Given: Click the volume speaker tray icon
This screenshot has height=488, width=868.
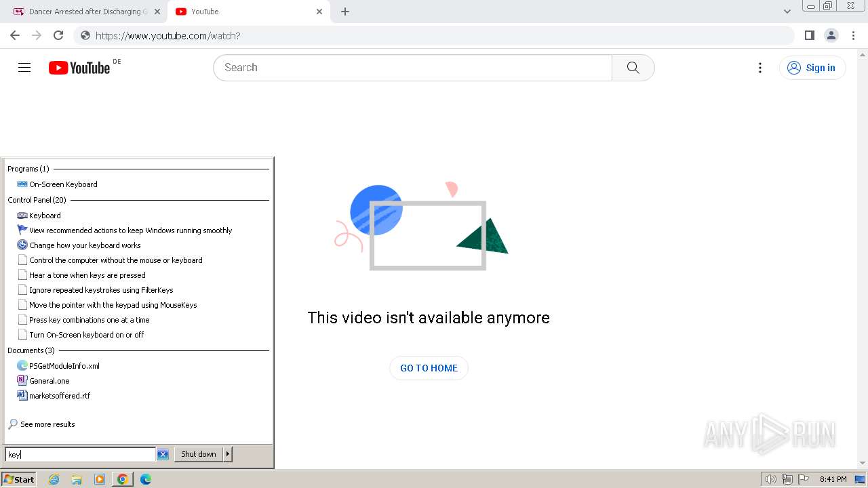Looking at the screenshot, I should [770, 479].
